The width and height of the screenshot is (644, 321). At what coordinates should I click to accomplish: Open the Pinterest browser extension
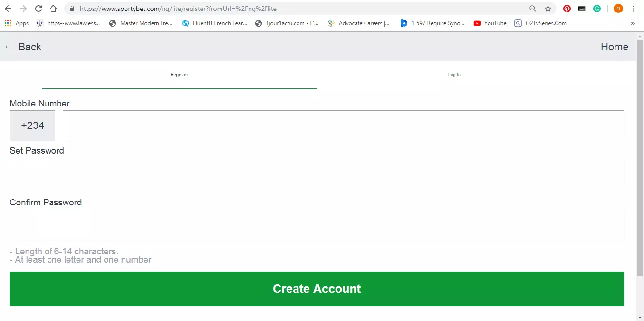(567, 9)
